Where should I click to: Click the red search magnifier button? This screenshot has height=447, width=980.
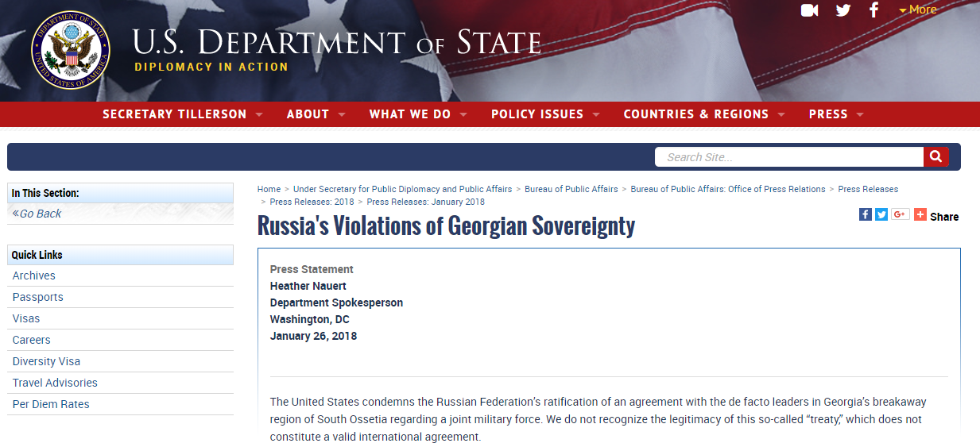(935, 157)
